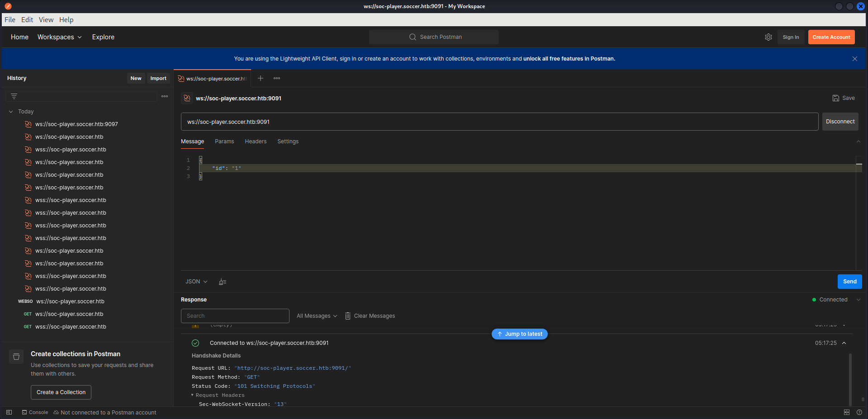Image resolution: width=868 pixels, height=419 pixels.
Task: Open the All Messages filter dropdown
Action: 317,316
